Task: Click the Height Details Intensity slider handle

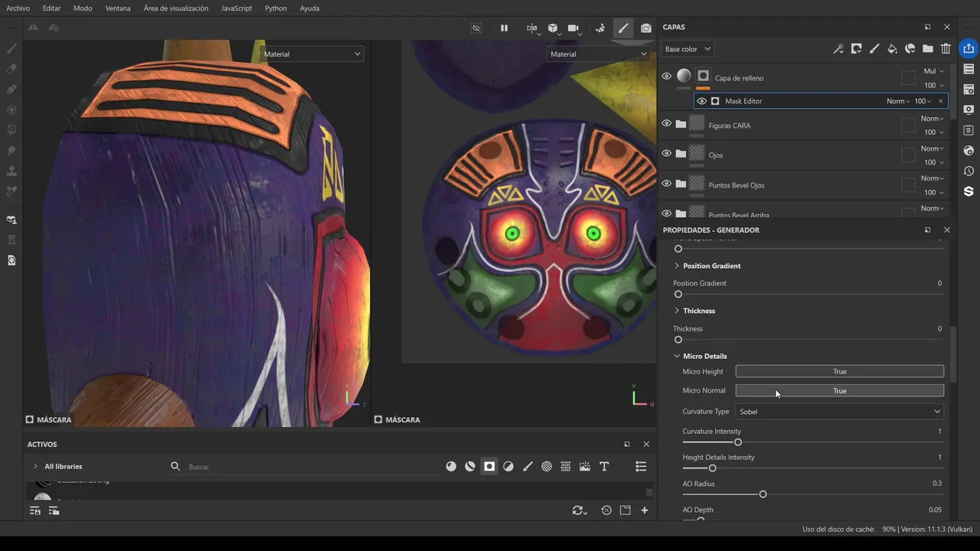Action: click(x=712, y=468)
